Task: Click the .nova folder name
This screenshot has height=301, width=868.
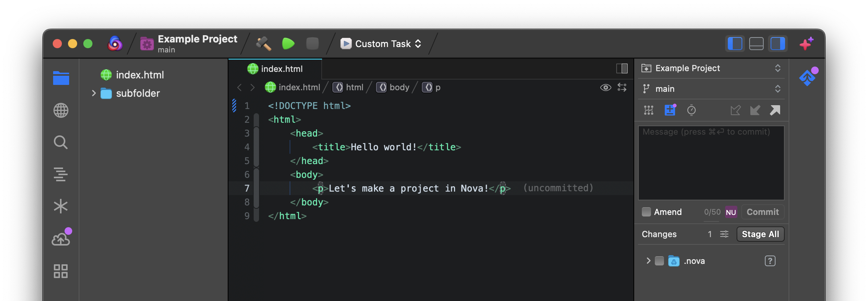Action: (x=694, y=261)
